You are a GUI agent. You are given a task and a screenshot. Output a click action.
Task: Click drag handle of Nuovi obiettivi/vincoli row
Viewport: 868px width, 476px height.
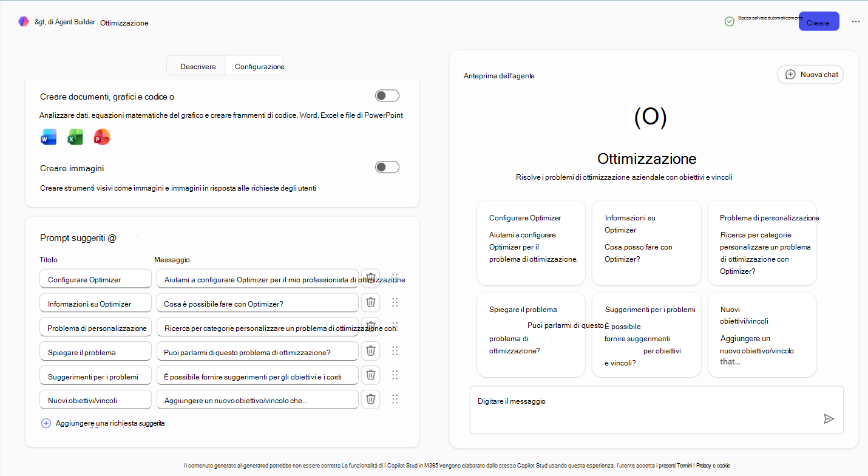[395, 399]
